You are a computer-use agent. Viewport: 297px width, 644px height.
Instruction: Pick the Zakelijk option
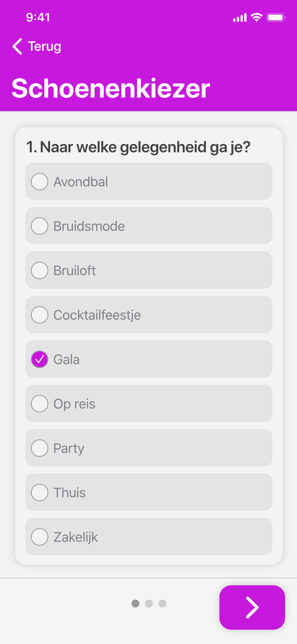pos(40,537)
